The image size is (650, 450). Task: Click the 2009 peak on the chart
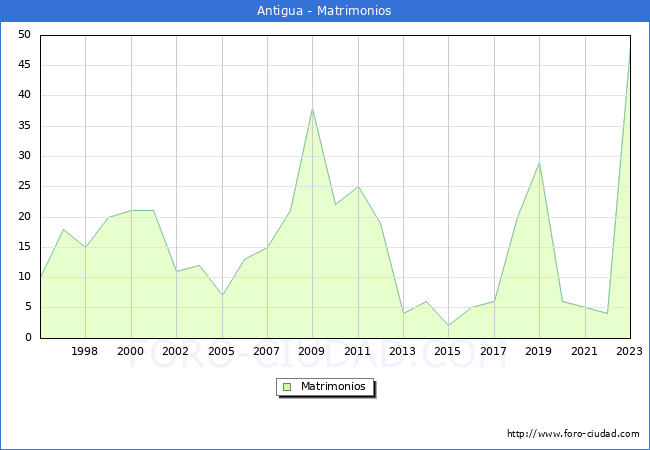(x=312, y=109)
